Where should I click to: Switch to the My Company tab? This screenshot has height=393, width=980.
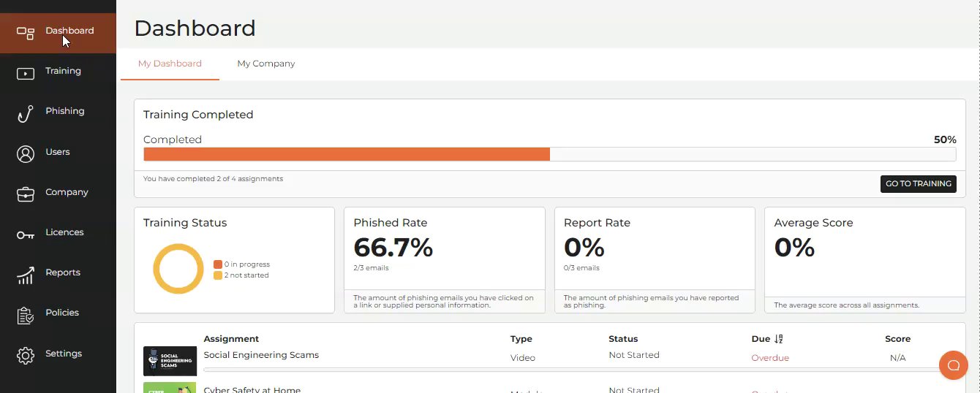click(266, 64)
